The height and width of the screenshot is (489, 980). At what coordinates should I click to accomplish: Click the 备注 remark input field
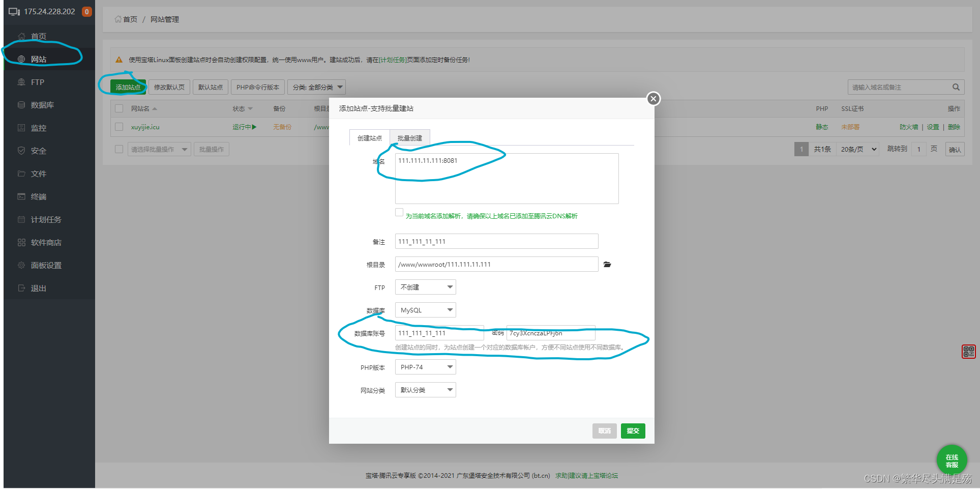coord(497,241)
